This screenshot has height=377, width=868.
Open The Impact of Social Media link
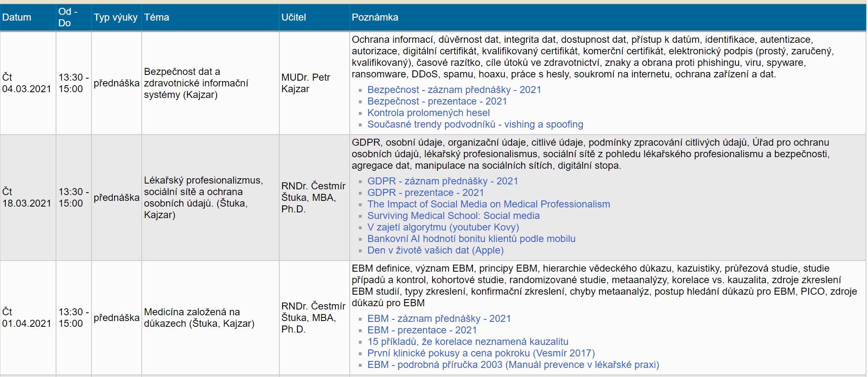coord(489,204)
